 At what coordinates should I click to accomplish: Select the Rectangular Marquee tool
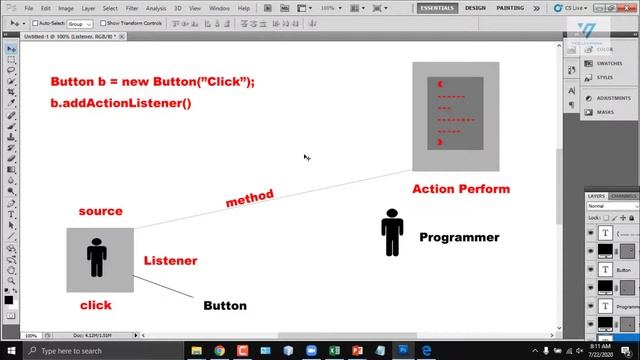point(11,60)
